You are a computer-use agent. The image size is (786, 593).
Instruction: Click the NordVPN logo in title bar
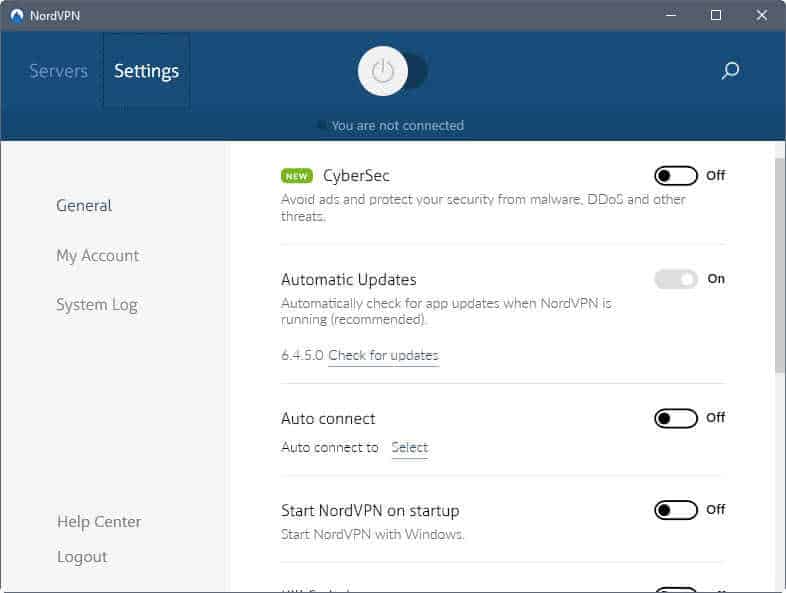pyautogui.click(x=17, y=15)
